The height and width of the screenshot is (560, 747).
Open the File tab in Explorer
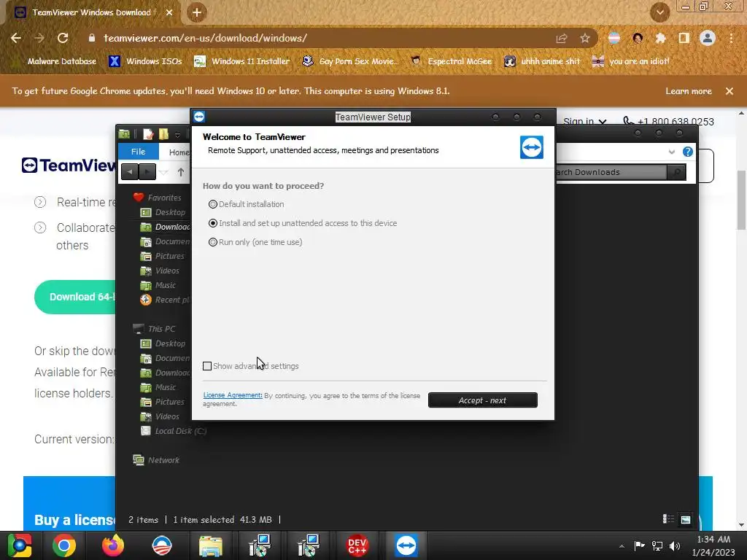click(x=138, y=152)
